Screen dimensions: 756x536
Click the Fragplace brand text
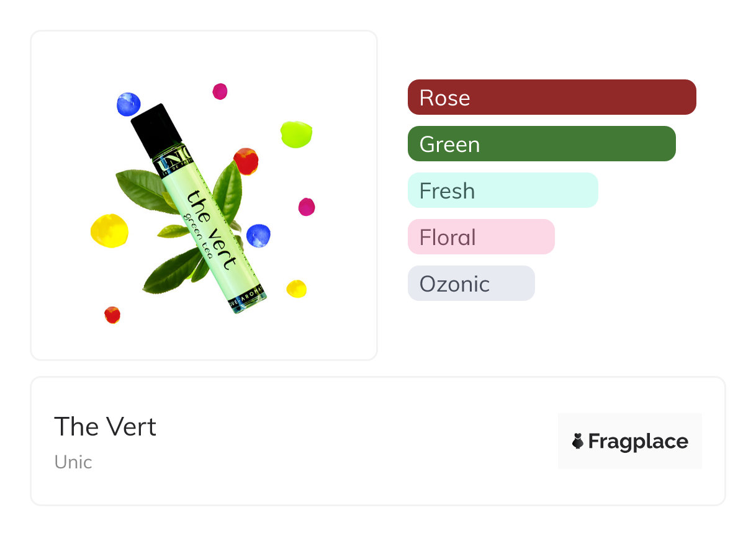point(638,441)
